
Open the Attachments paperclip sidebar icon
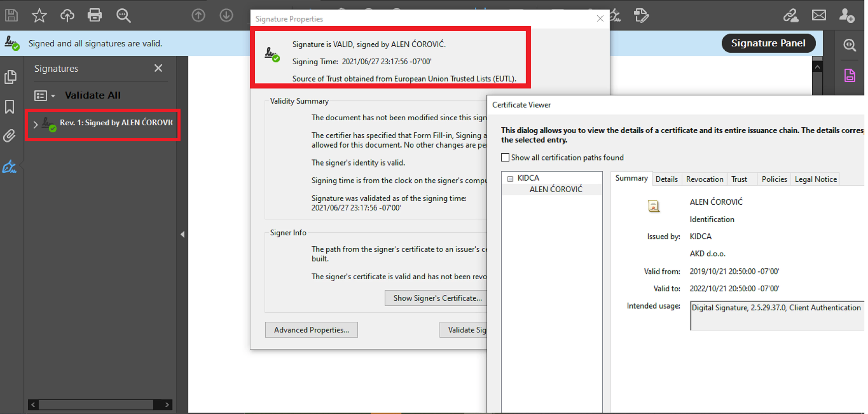[x=9, y=135]
